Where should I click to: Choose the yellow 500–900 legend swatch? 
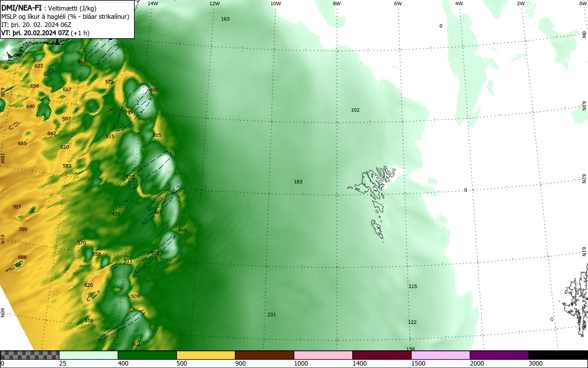pos(206,355)
